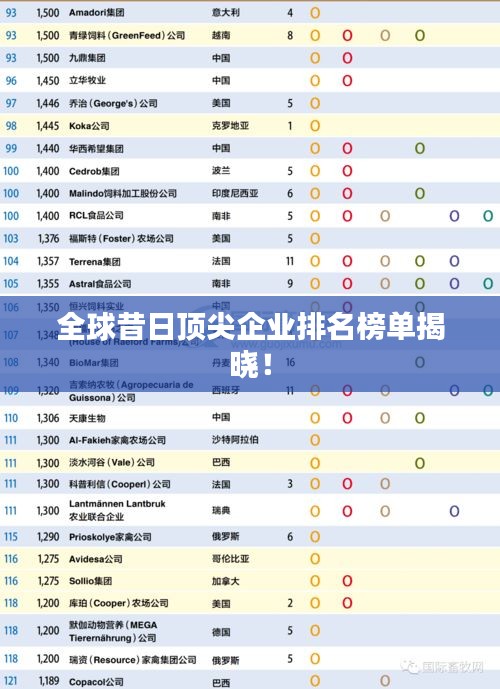Click rank number 103
The height and width of the screenshot is (689, 500).
pos(11,239)
